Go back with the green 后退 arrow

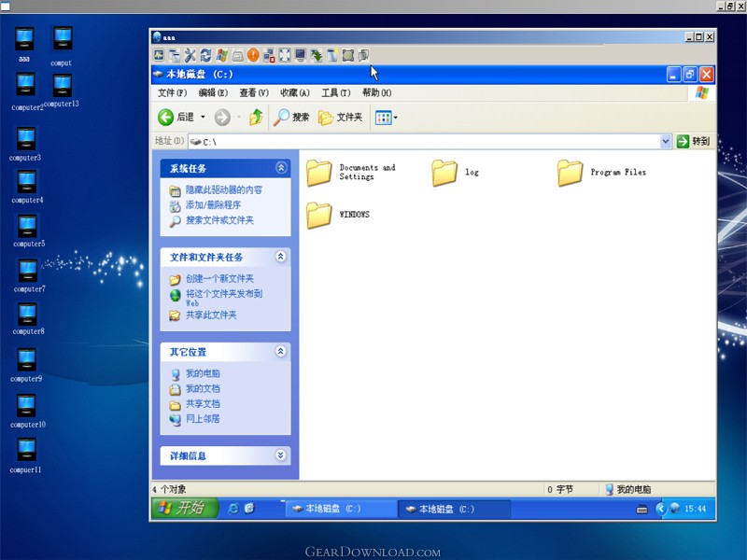176,118
